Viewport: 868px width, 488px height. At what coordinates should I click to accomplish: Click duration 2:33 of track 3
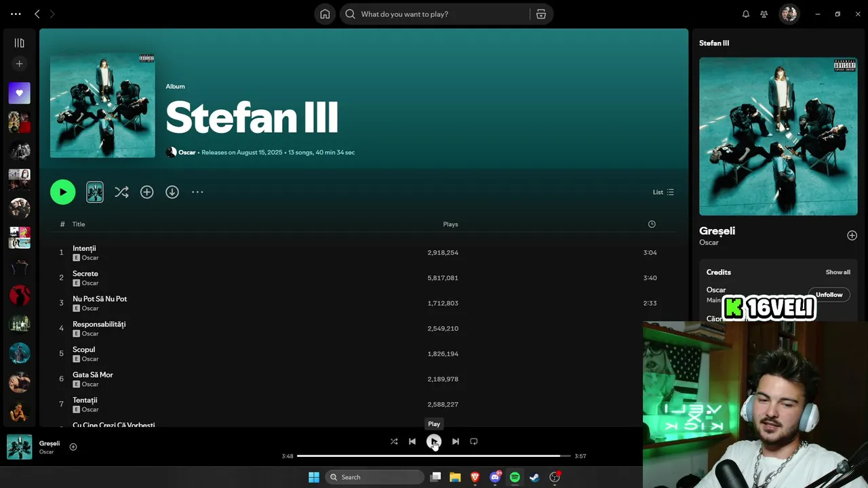pos(650,303)
